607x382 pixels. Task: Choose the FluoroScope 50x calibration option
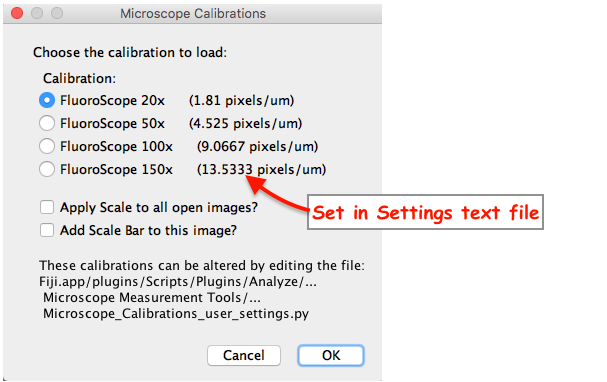(47, 123)
